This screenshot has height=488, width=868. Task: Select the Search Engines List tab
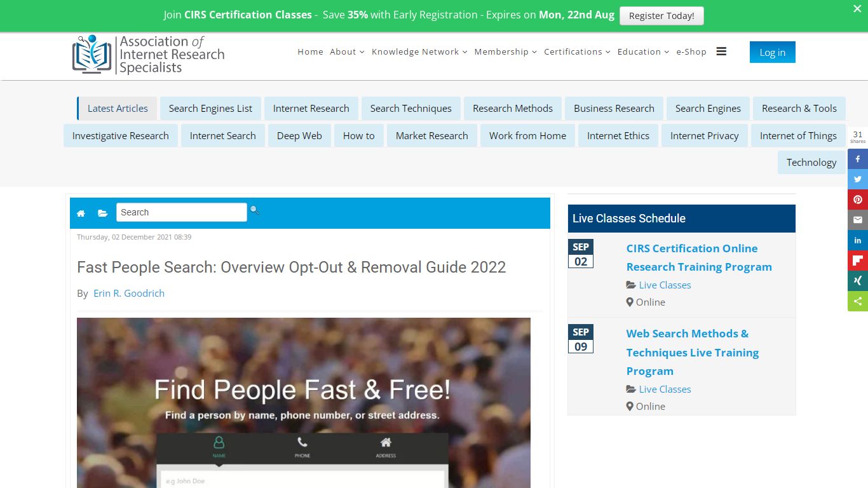tap(210, 109)
